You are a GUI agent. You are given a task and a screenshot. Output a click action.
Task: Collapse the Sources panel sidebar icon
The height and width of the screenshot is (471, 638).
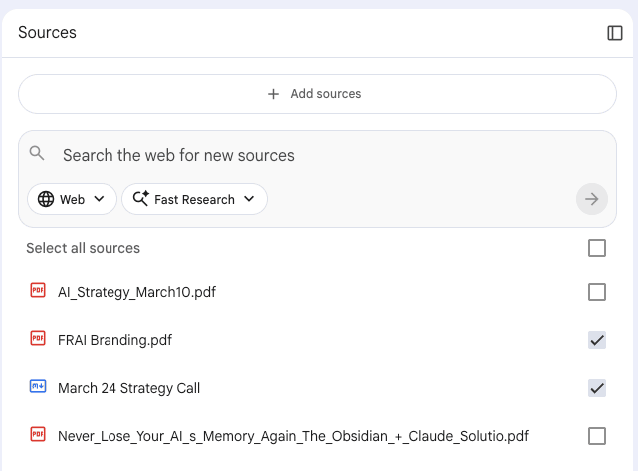point(615,33)
